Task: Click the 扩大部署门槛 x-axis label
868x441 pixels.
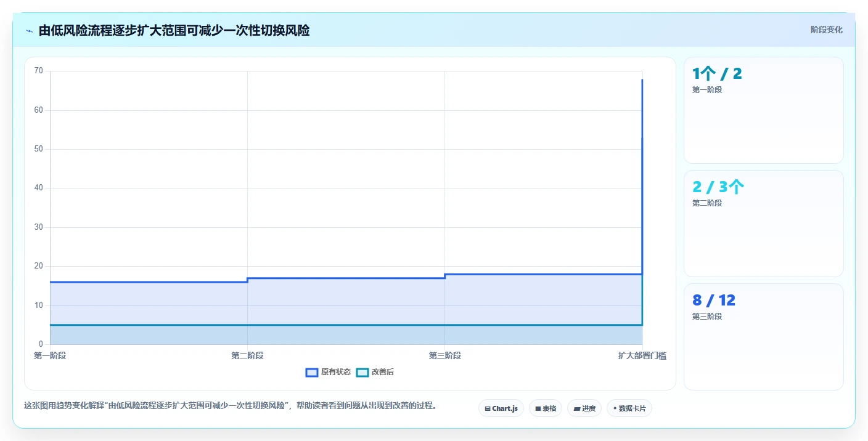Action: pyautogui.click(x=642, y=355)
